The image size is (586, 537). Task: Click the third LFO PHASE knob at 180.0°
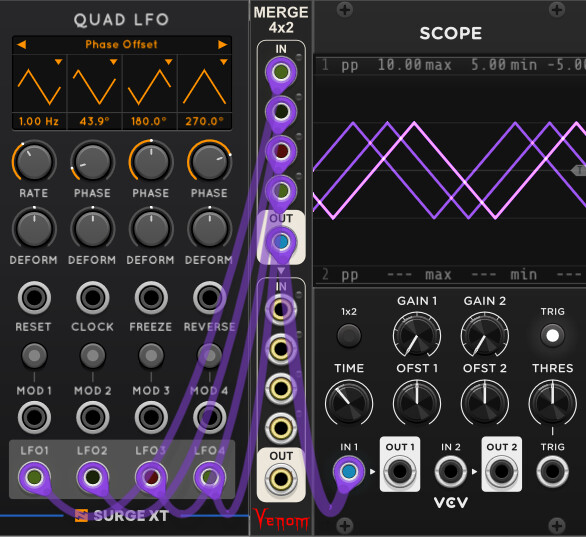pyautogui.click(x=151, y=162)
